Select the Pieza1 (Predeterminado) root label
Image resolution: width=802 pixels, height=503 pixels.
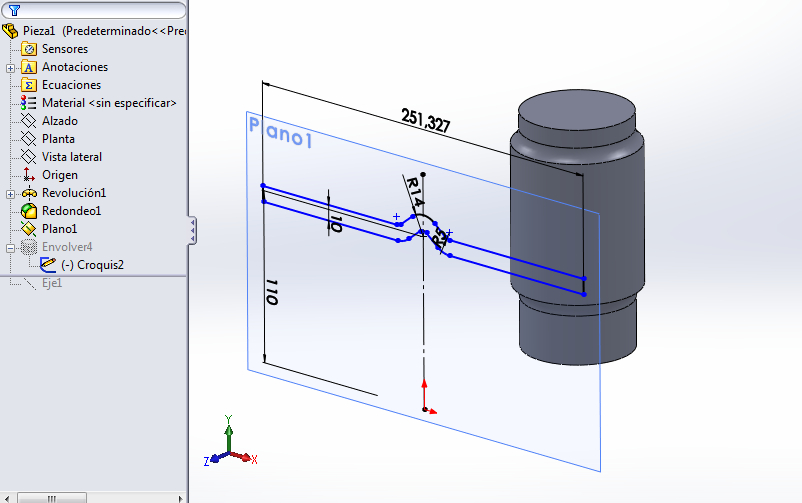pos(104,31)
